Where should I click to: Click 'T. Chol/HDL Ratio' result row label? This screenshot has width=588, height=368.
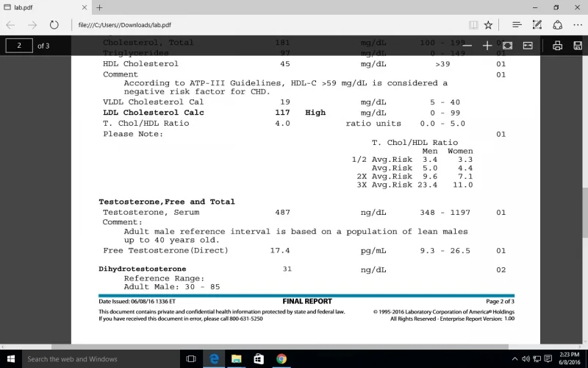(146, 123)
